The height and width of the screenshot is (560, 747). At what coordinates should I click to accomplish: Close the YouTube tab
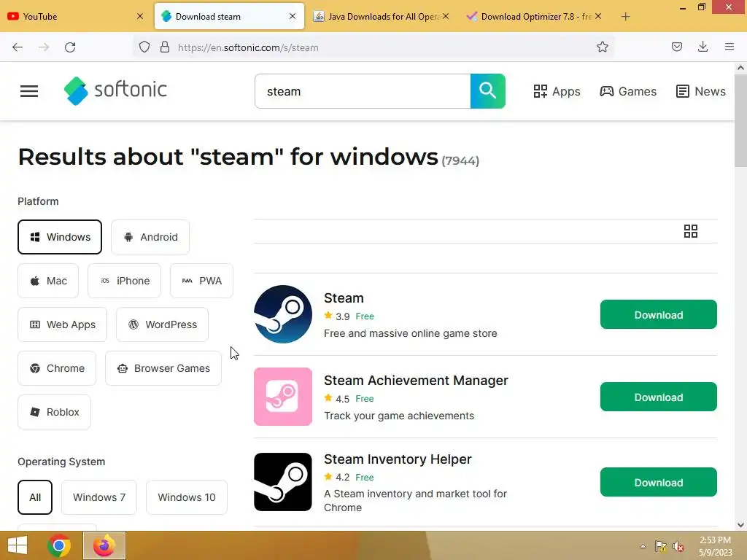point(140,16)
